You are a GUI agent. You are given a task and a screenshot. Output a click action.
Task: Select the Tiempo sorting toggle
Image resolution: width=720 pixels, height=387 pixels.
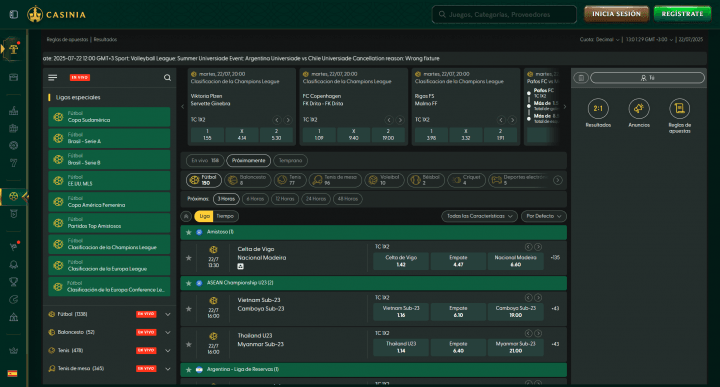click(225, 216)
